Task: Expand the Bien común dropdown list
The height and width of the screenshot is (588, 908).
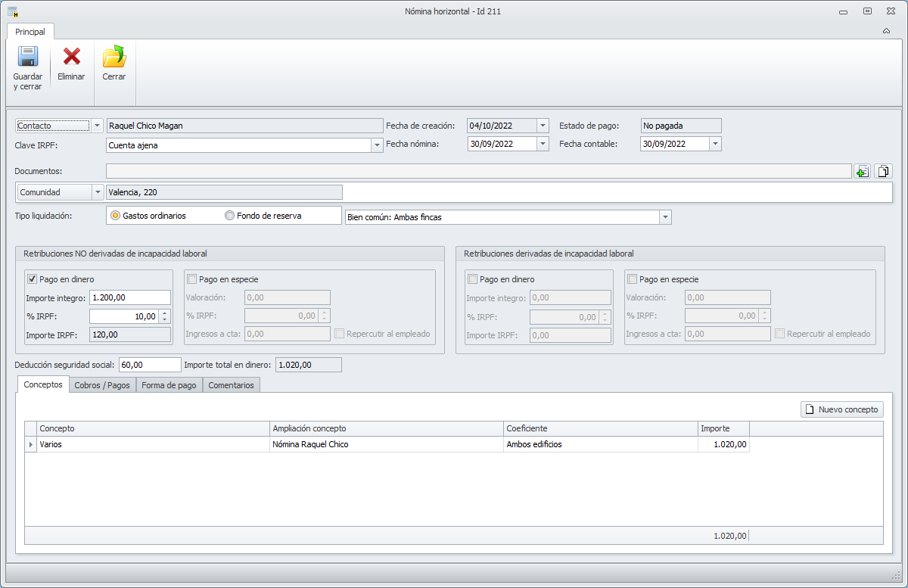Action: [x=664, y=218]
